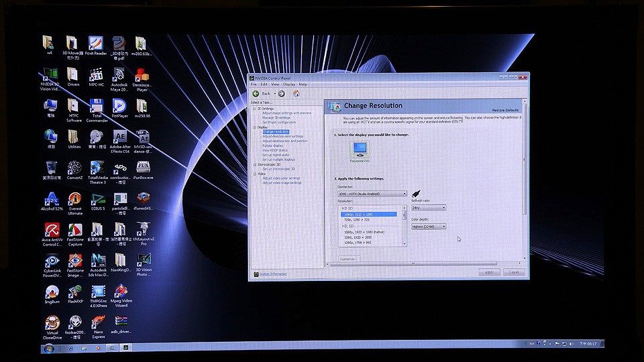Go back with the green Back arrow
The image size is (644, 362).
pyautogui.click(x=256, y=94)
